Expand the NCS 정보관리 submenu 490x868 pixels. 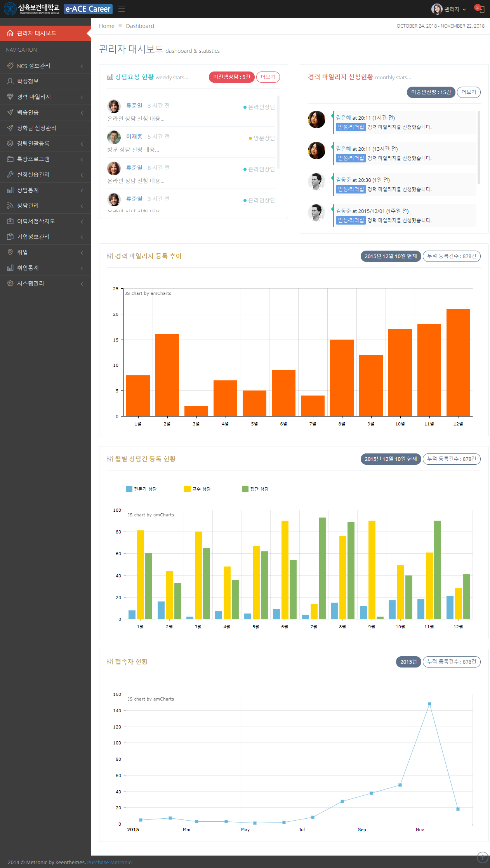[x=82, y=66]
